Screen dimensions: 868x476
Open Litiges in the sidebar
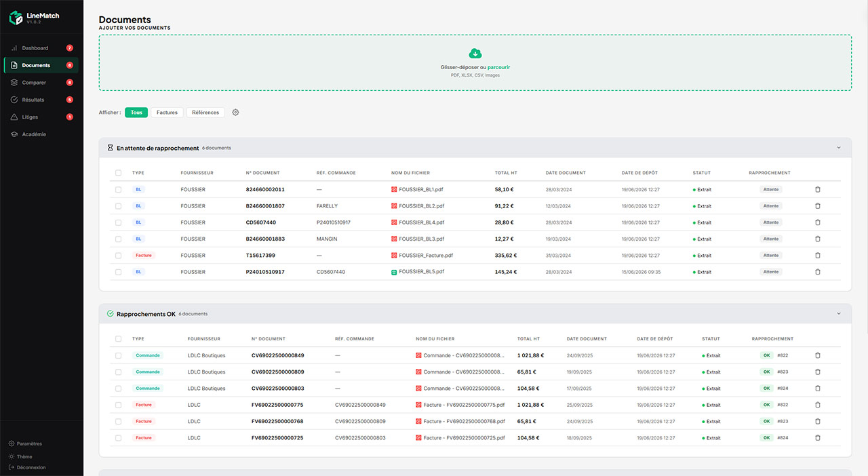41,117
